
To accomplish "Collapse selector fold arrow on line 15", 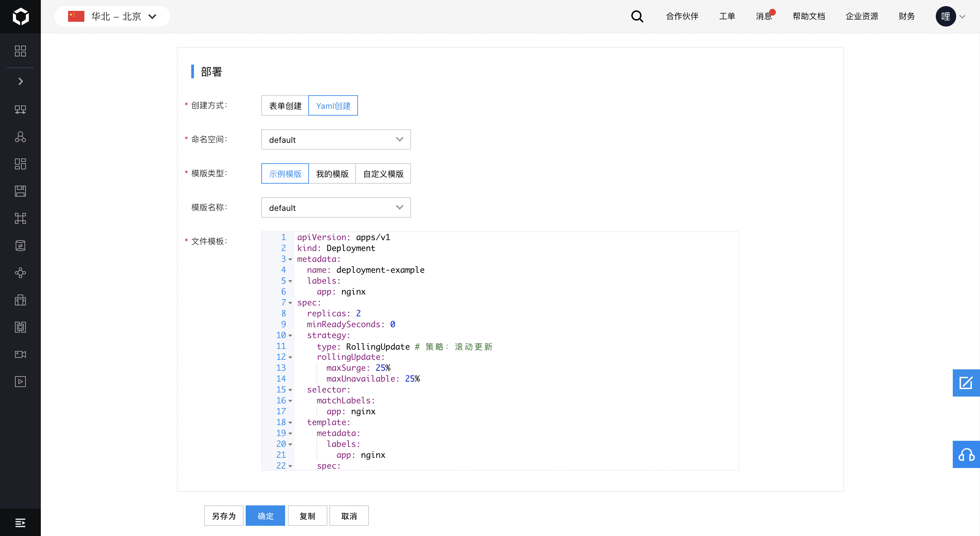I will point(290,390).
